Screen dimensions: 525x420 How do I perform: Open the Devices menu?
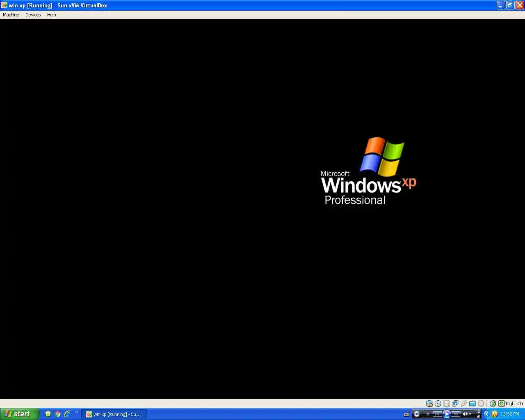33,15
